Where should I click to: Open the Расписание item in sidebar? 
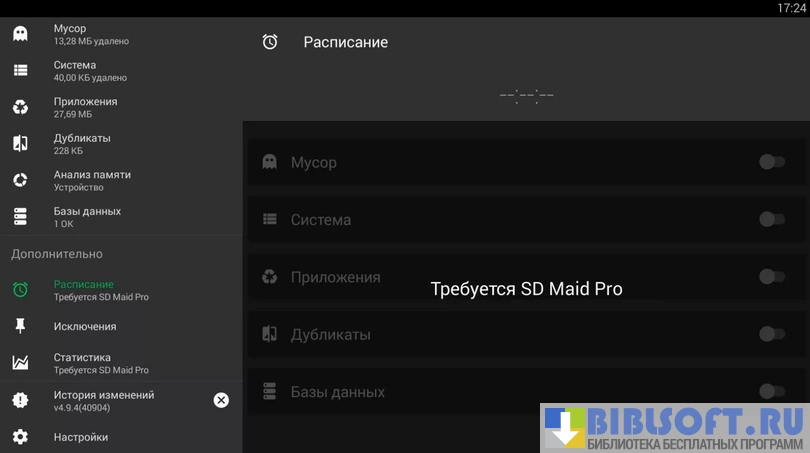coord(100,290)
